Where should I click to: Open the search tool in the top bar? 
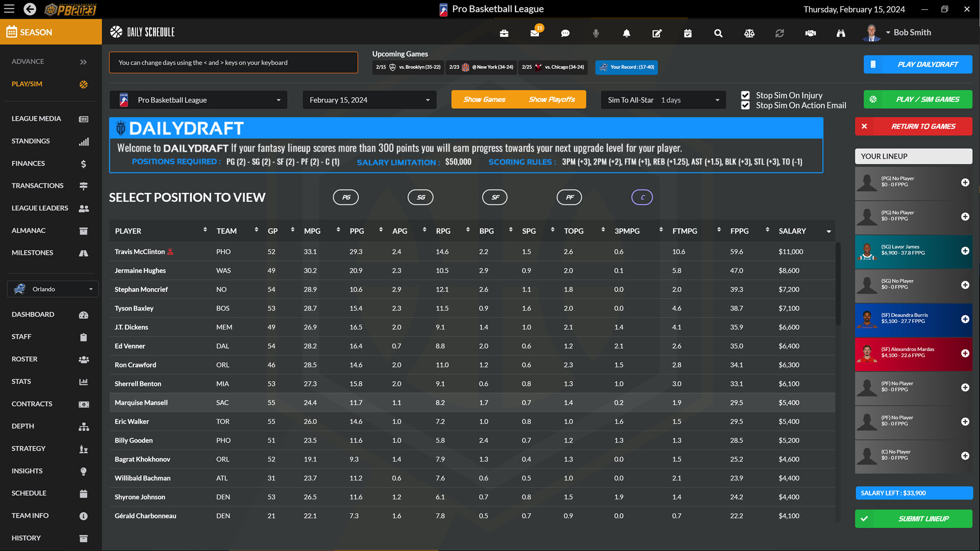[718, 33]
